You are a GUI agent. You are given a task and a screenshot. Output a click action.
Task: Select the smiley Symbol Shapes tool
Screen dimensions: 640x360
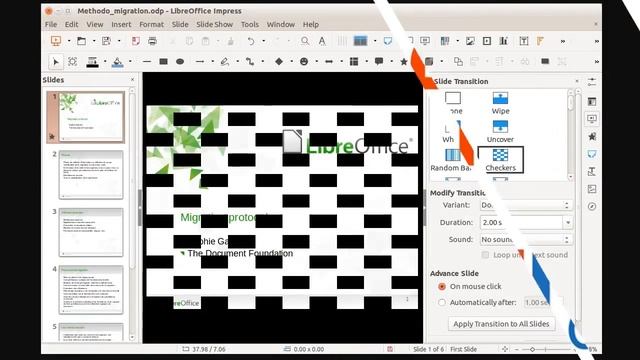pyautogui.click(x=304, y=62)
